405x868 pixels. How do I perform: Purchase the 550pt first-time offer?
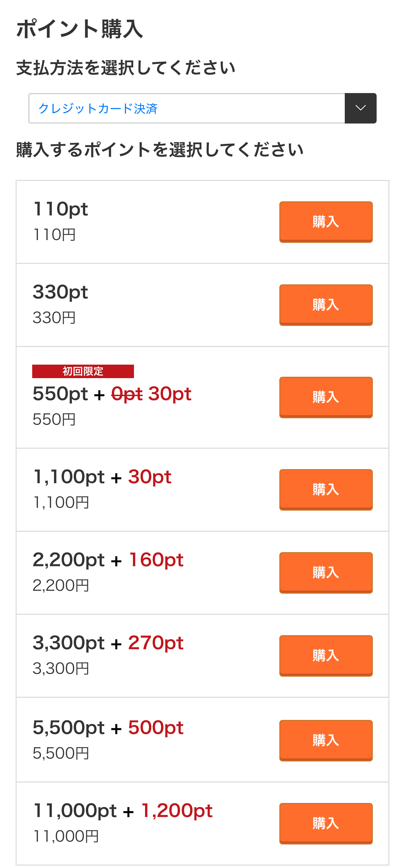coord(326,397)
